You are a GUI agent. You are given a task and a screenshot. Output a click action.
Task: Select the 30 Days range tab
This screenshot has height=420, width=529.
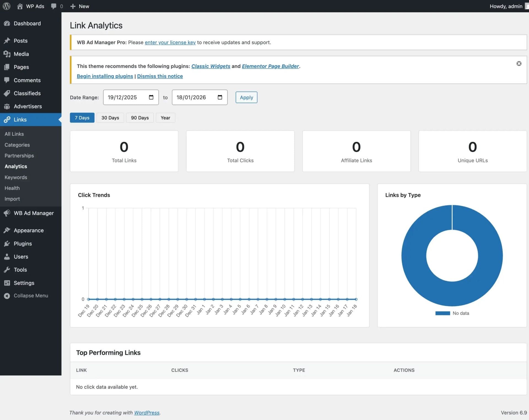point(110,118)
